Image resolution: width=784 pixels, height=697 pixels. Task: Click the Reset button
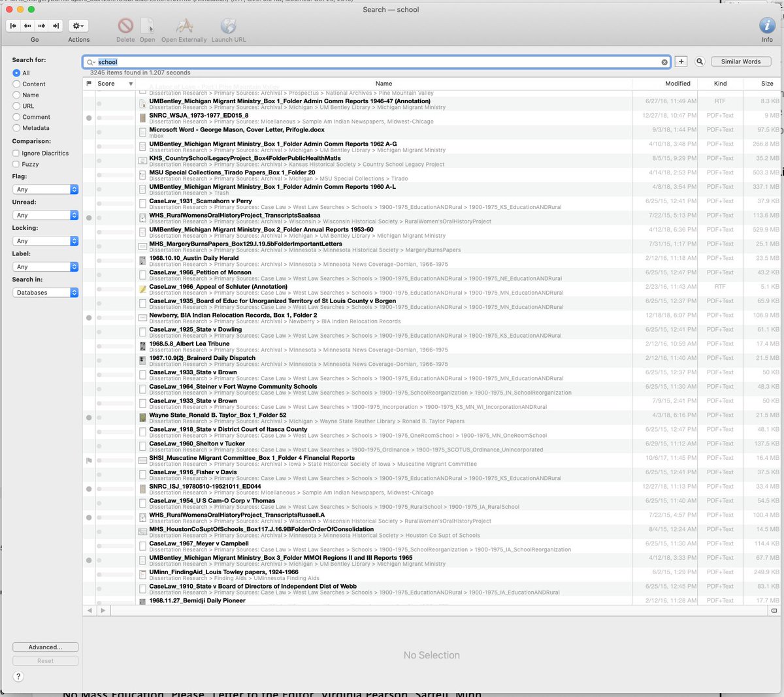pos(46,661)
